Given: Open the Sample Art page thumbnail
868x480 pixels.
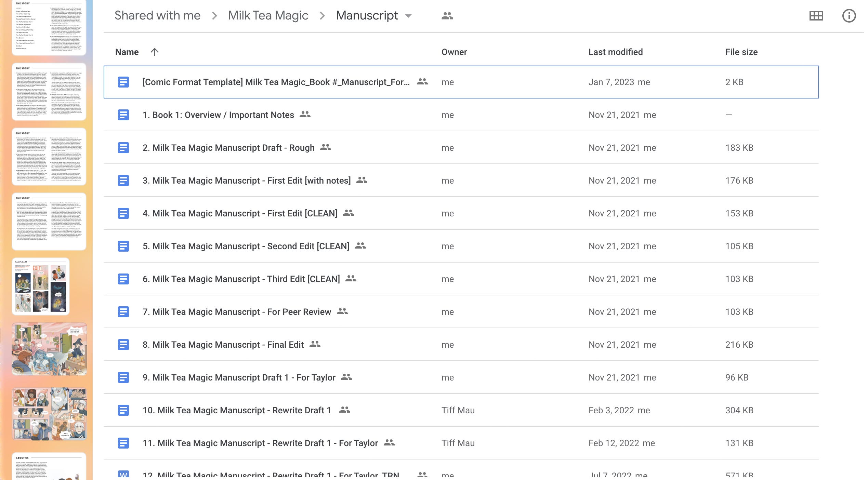Looking at the screenshot, I should tap(41, 286).
